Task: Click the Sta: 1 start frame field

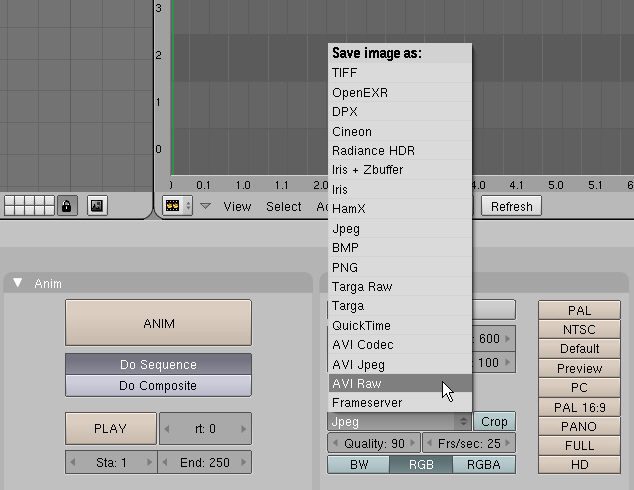Action: 111,462
